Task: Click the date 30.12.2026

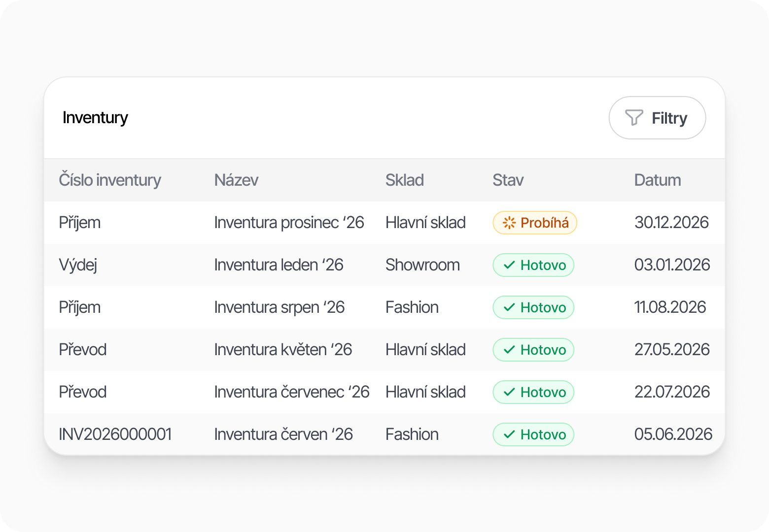Action: [x=671, y=223]
